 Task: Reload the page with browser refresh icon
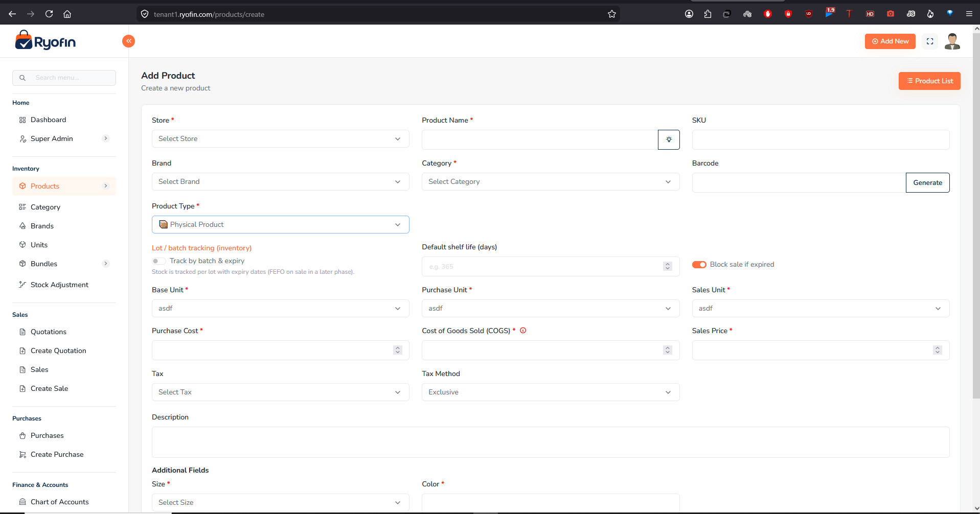pos(49,14)
